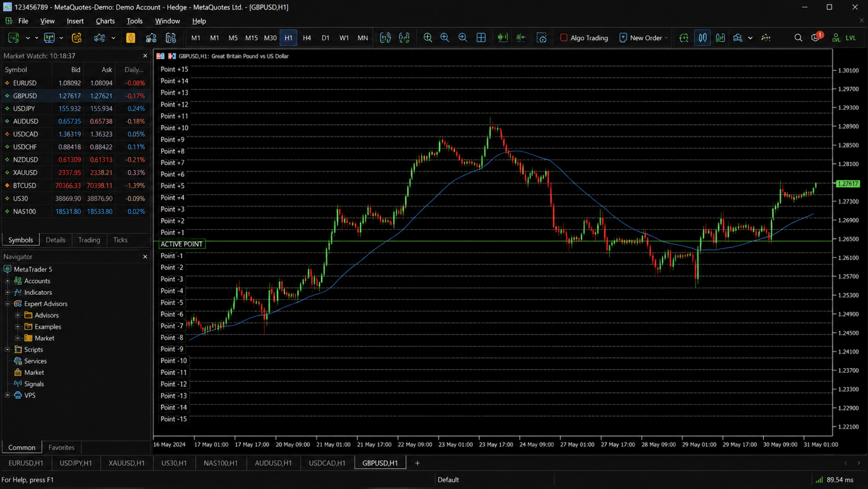868x489 pixels.
Task: Click the green volume bars toolbar icon
Action: pos(503,38)
